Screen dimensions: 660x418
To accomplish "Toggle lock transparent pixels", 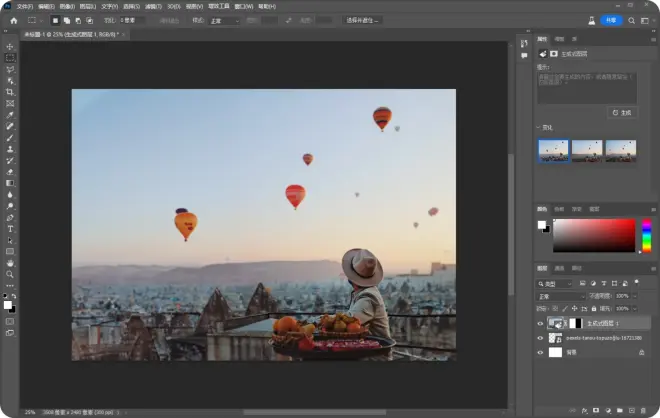I will pyautogui.click(x=555, y=309).
